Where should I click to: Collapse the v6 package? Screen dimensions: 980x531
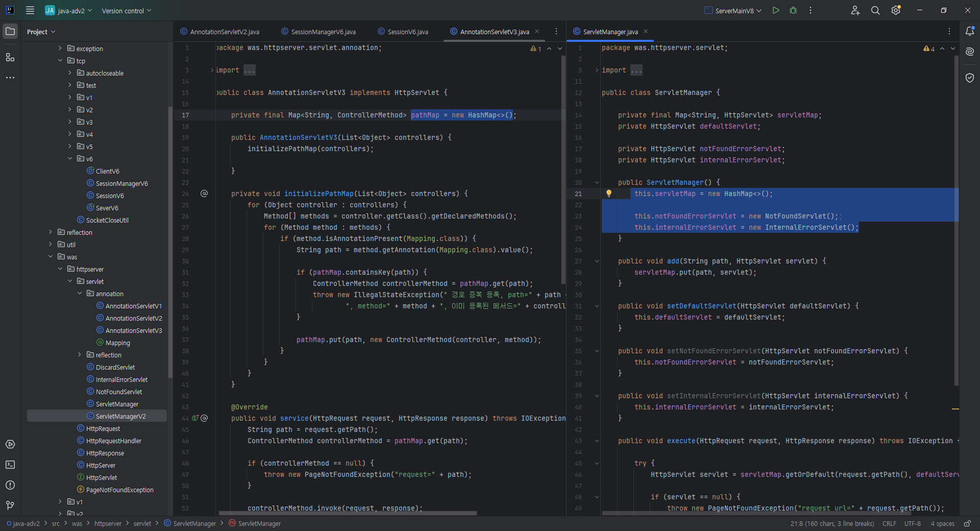click(x=70, y=159)
